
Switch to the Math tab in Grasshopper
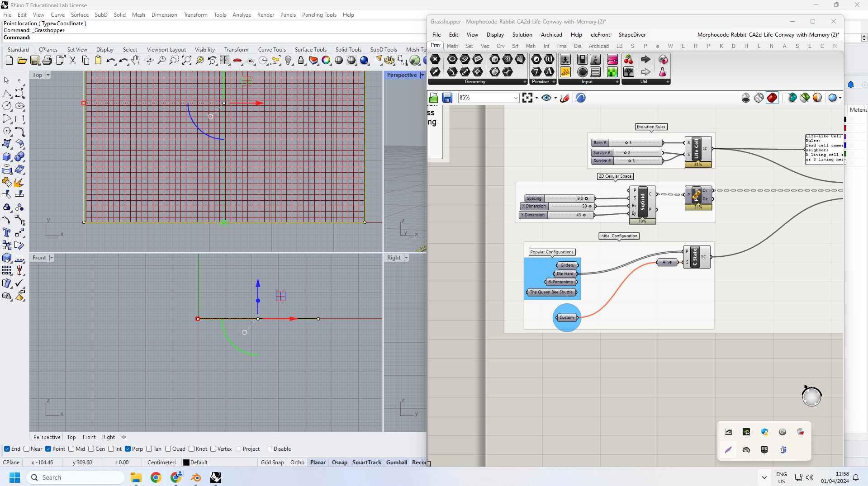coord(452,46)
